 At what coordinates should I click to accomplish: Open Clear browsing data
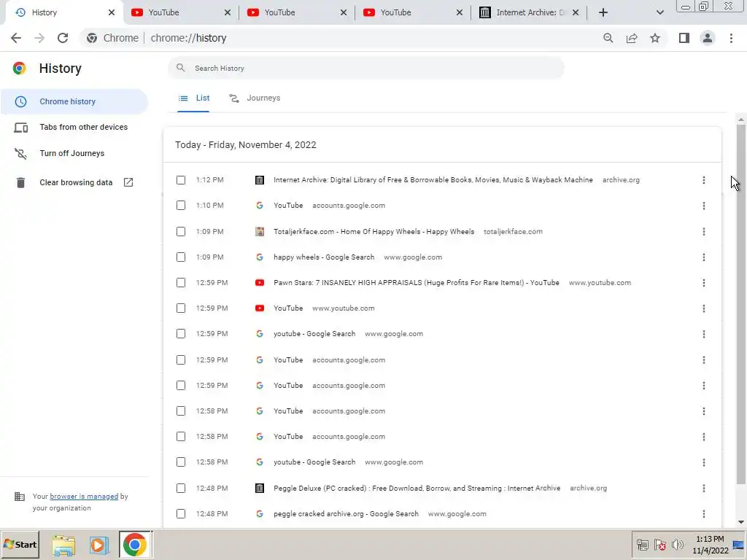pyautogui.click(x=76, y=182)
